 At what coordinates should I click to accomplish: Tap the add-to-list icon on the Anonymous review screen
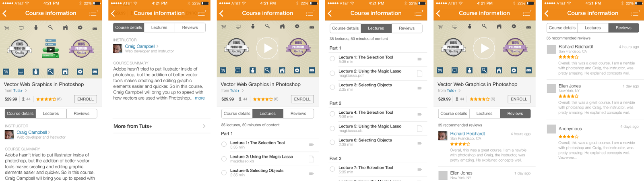click(x=636, y=13)
